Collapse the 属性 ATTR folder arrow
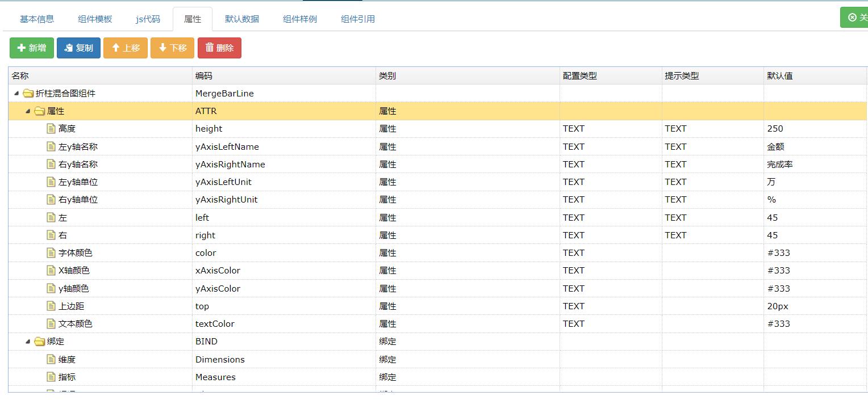 click(x=28, y=111)
